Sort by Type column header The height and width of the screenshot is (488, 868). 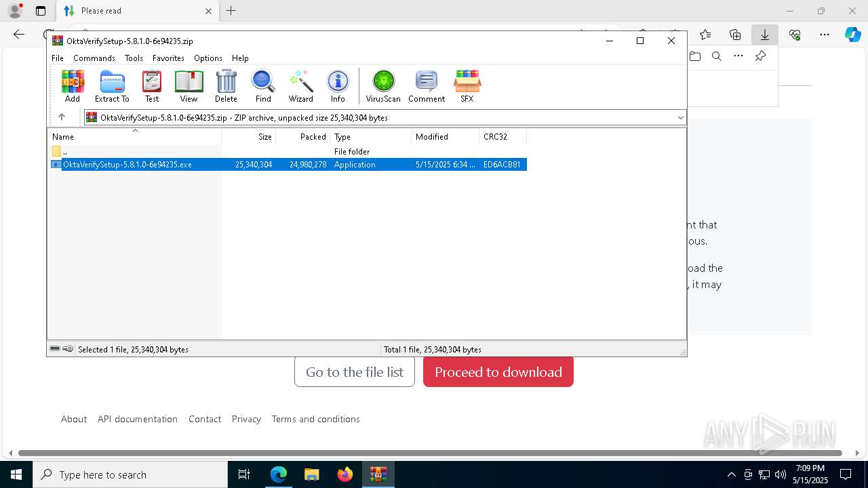371,136
